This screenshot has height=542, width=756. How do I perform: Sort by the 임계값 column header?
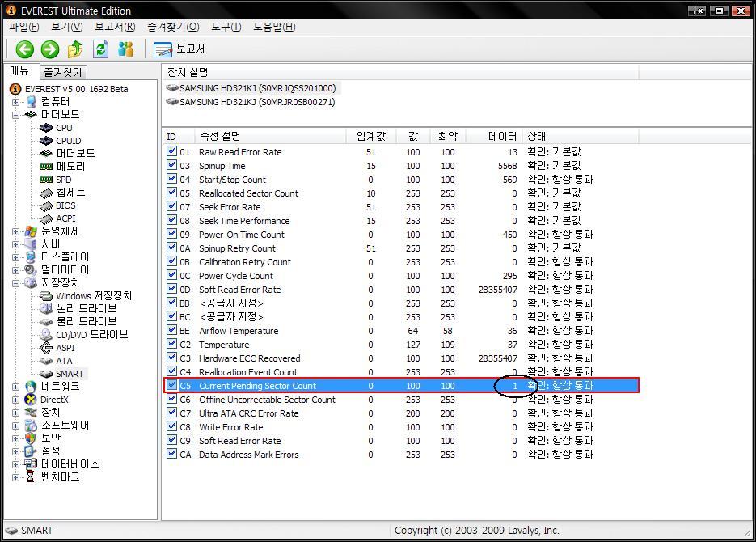pos(371,137)
